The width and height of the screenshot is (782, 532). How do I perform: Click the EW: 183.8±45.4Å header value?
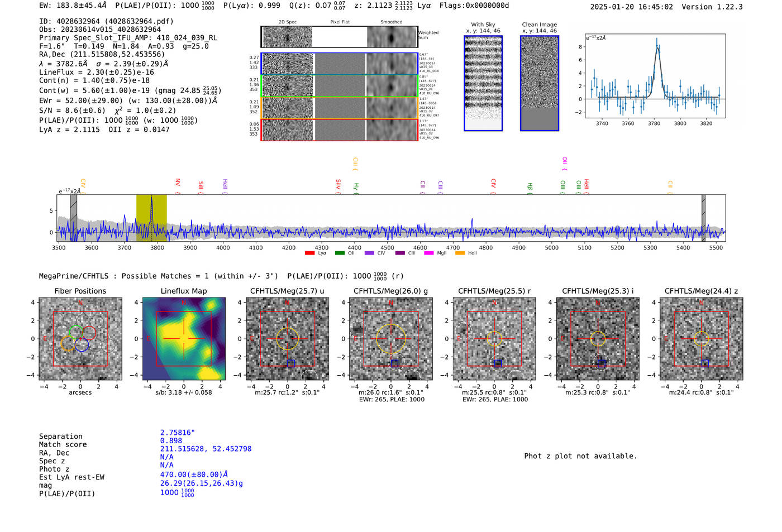coord(73,6)
